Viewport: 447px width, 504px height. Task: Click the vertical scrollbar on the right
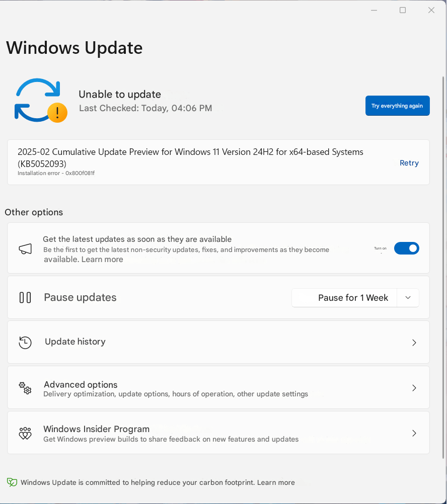[x=443, y=268]
